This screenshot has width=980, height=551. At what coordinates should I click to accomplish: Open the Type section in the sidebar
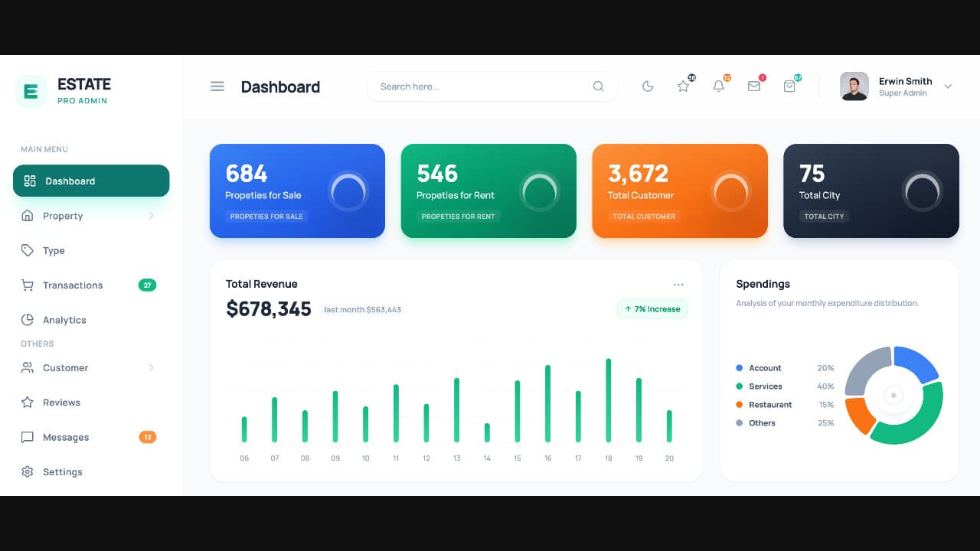point(54,250)
